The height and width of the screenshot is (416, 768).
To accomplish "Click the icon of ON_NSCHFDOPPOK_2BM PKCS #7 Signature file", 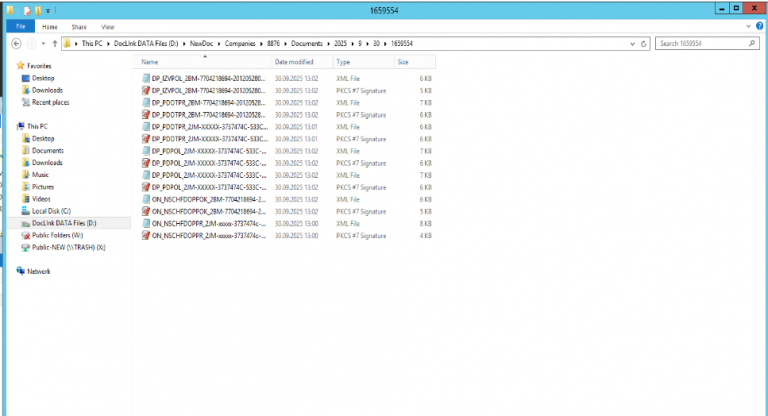I will point(145,212).
